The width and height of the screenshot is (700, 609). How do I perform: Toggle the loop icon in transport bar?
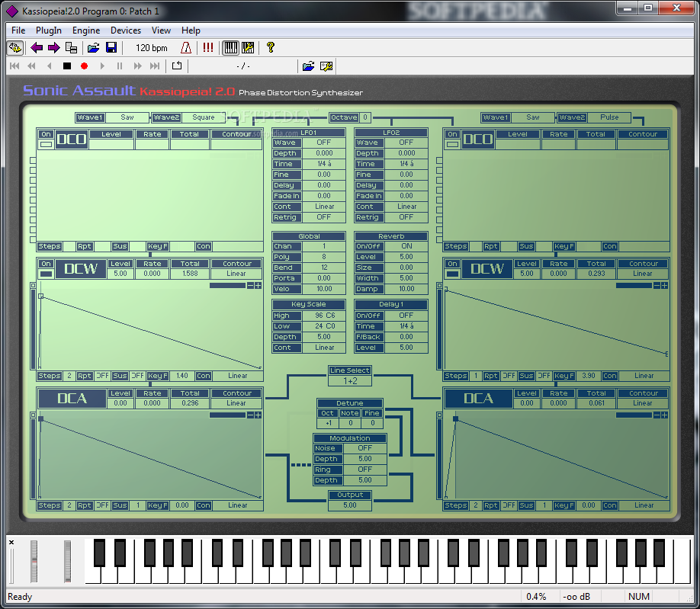[x=177, y=66]
